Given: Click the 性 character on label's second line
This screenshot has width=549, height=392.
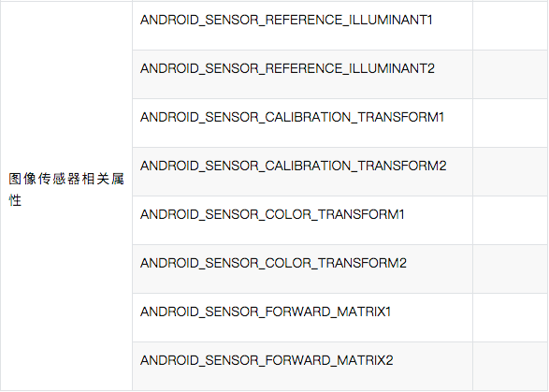Looking at the screenshot, I should click(x=15, y=201).
